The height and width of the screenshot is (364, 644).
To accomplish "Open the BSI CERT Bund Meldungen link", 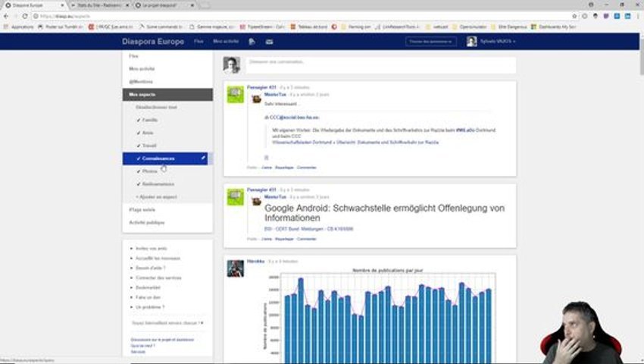I will 308,229.
